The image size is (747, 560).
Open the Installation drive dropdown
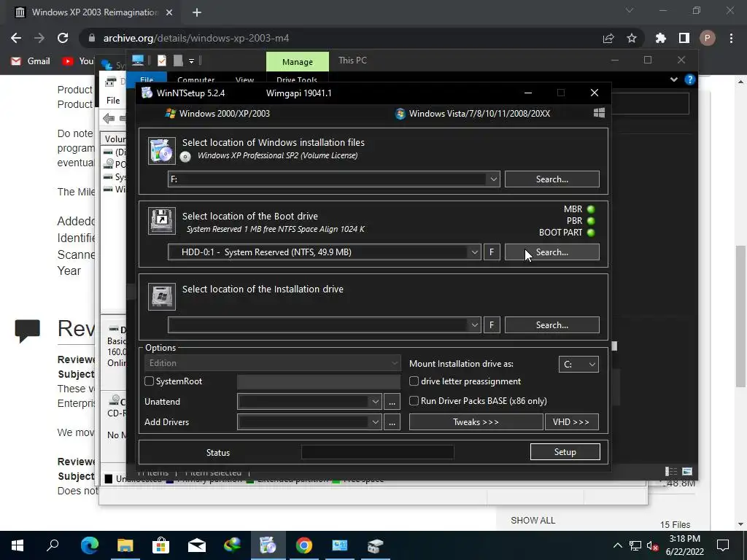[474, 324]
